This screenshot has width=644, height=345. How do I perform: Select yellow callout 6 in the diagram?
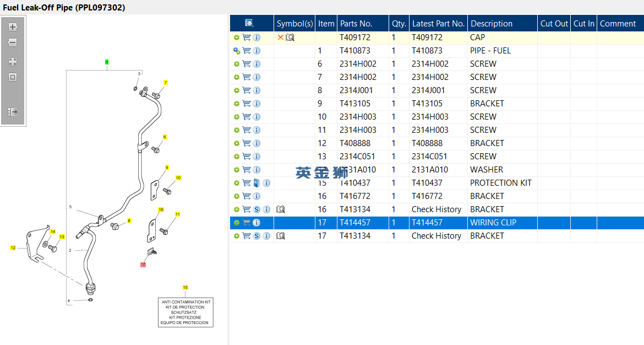point(164,137)
